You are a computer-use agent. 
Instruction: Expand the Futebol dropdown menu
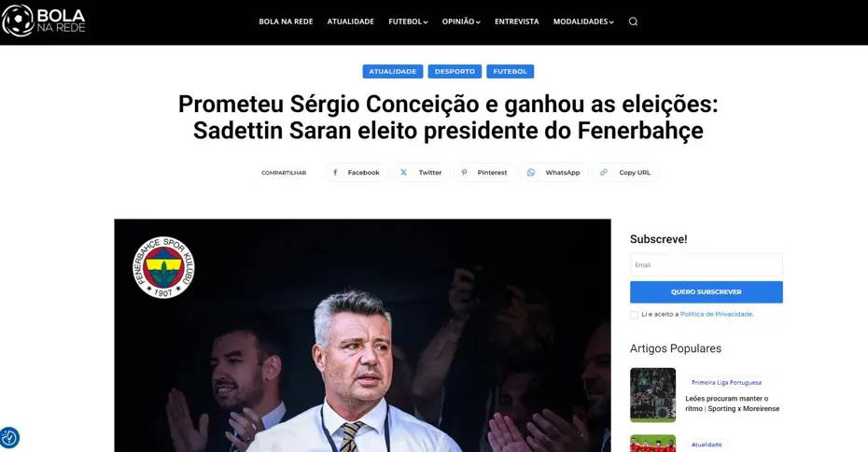click(x=408, y=21)
